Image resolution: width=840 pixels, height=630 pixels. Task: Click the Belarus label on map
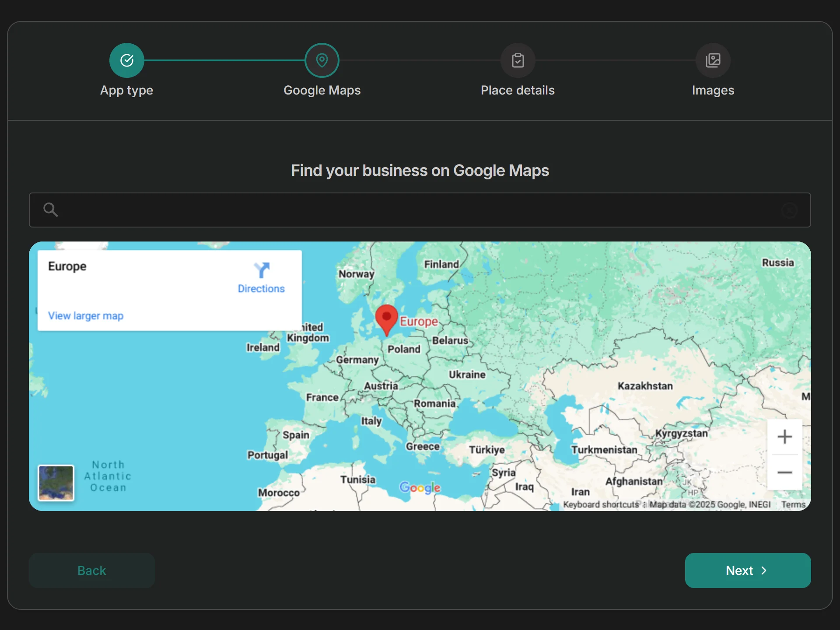pyautogui.click(x=451, y=340)
